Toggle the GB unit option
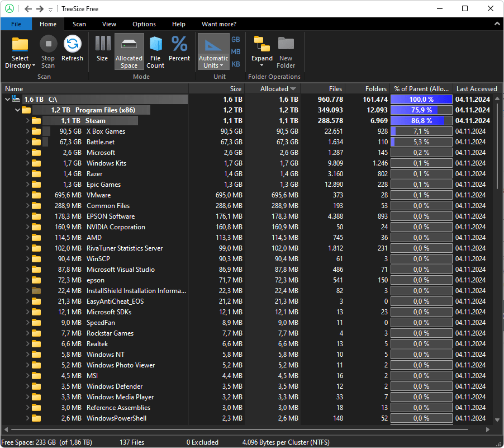This screenshot has height=448, width=504. tap(236, 40)
